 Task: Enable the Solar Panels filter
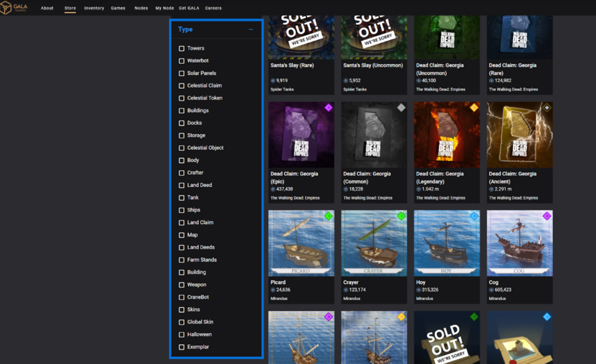click(182, 73)
